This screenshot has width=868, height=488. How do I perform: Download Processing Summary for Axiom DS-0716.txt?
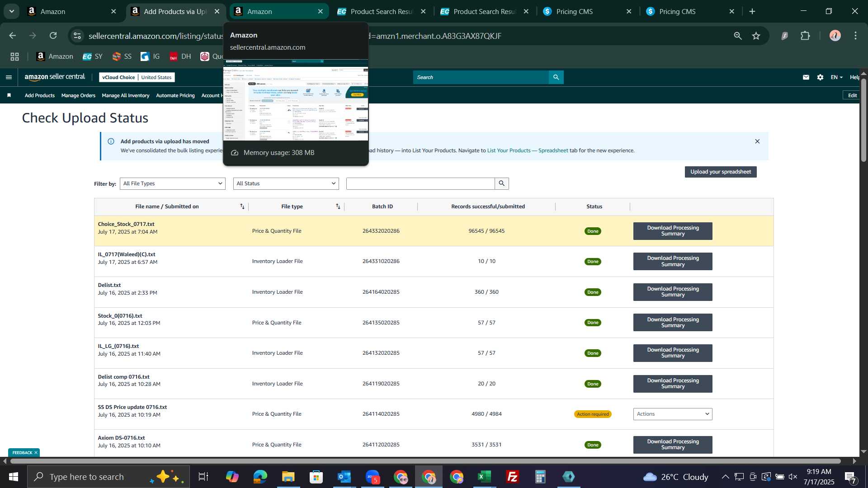click(x=673, y=445)
